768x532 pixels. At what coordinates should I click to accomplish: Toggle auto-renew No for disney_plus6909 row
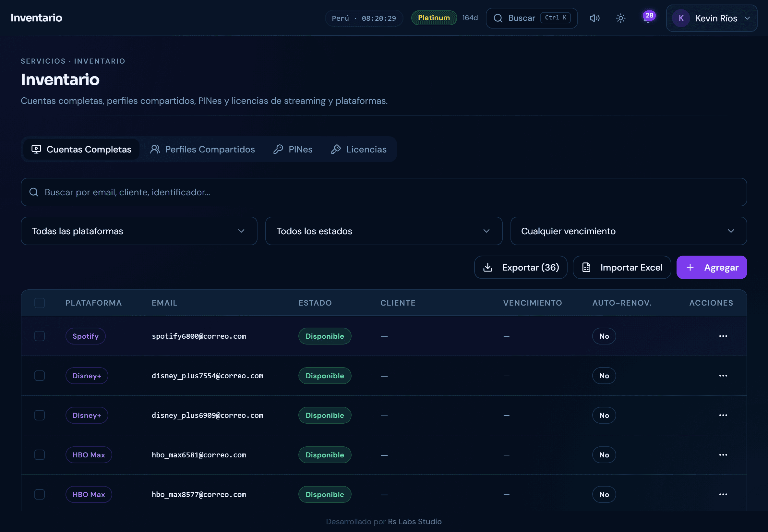[604, 415]
